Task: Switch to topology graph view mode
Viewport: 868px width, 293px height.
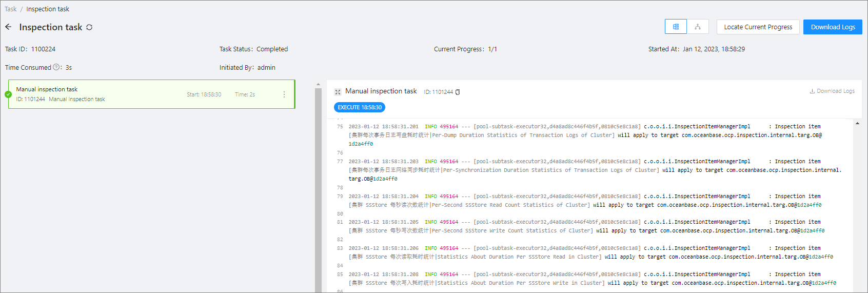Action: click(x=698, y=27)
